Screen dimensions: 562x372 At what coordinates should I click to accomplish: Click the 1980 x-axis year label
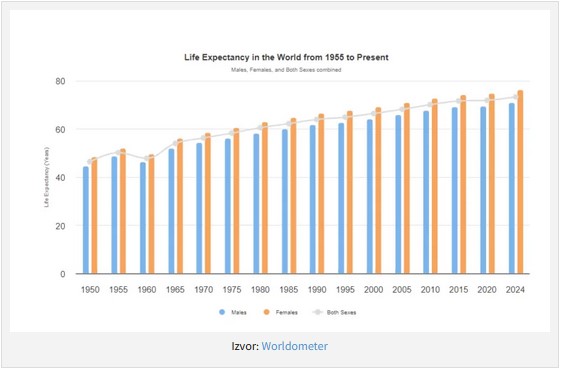pyautogui.click(x=260, y=290)
